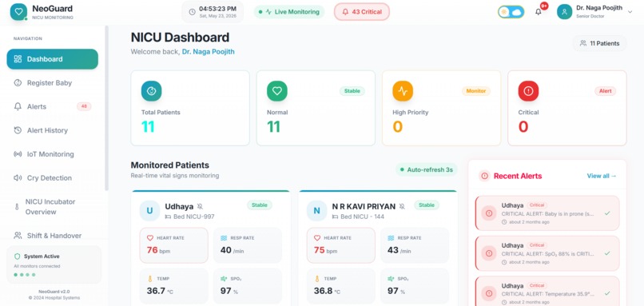Open Alerts in the sidebar
This screenshot has height=306, width=644.
click(53, 106)
